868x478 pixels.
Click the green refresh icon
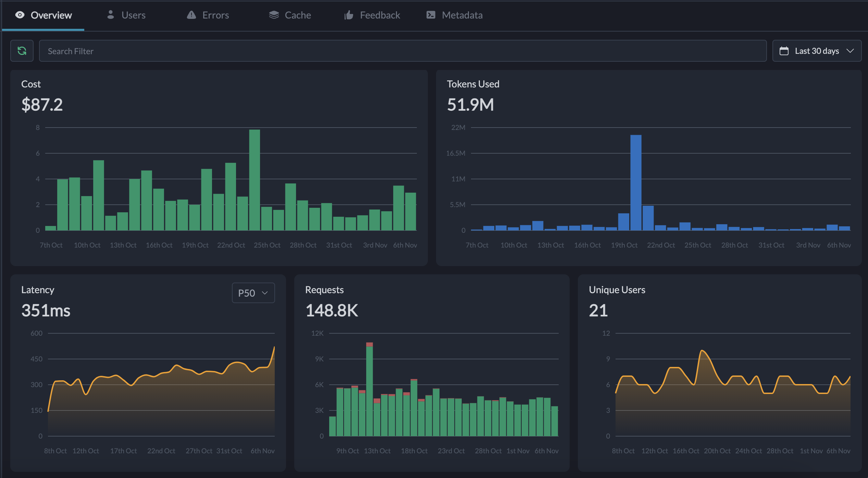(x=22, y=51)
